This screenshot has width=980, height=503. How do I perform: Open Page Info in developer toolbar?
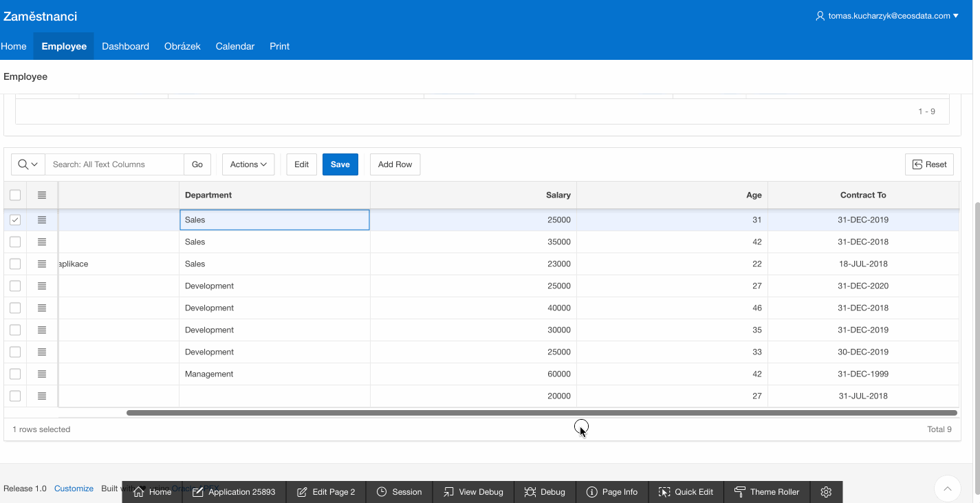pos(611,492)
